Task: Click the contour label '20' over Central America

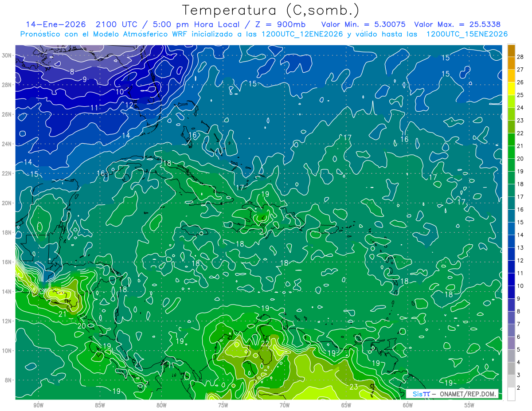Action: tap(82, 326)
